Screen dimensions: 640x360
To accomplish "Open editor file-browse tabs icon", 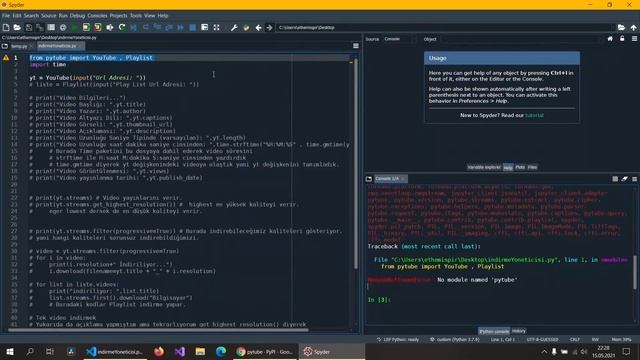I will click(4, 46).
